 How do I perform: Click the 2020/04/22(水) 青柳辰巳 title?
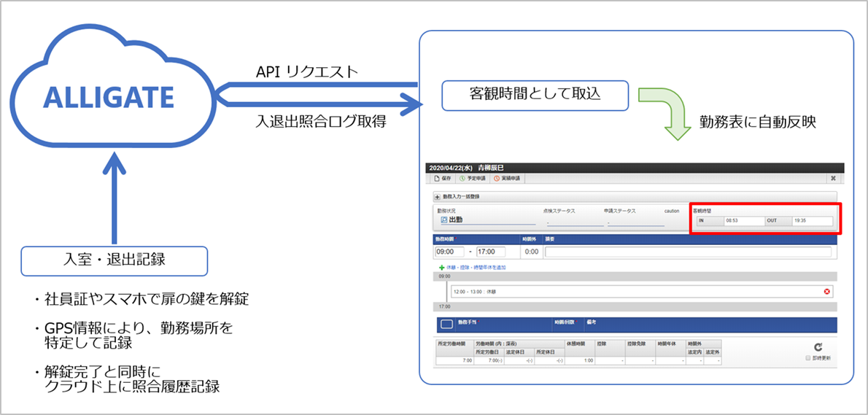tap(465, 168)
